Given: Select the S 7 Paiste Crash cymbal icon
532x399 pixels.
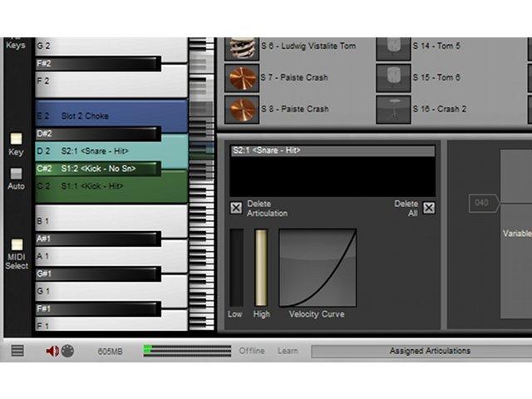Looking at the screenshot, I should pos(242,77).
